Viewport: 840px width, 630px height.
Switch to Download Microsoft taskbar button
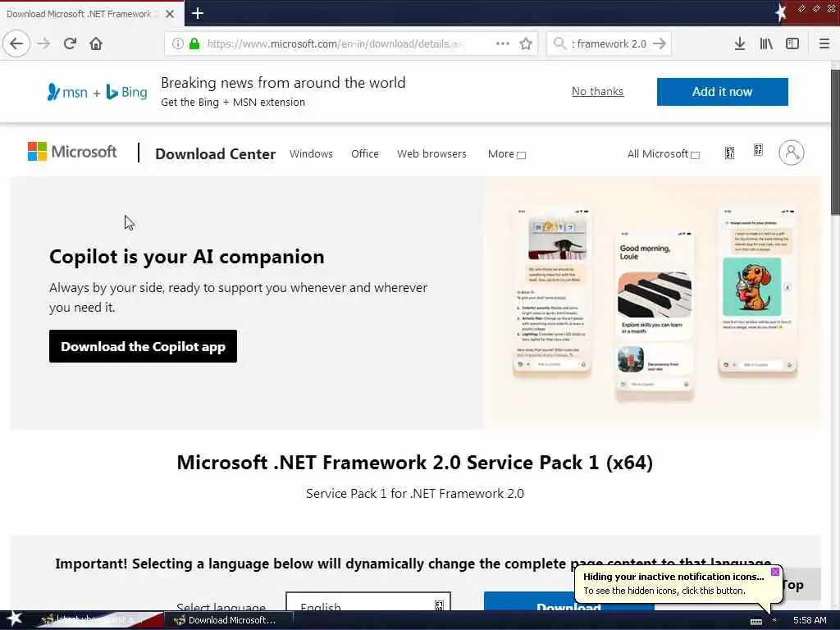pyautogui.click(x=229, y=620)
